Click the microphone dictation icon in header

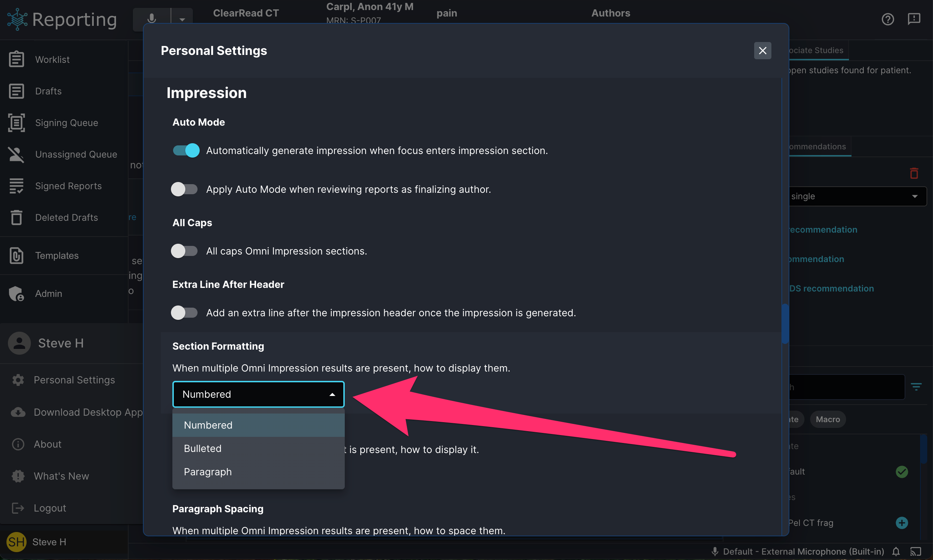tap(152, 19)
